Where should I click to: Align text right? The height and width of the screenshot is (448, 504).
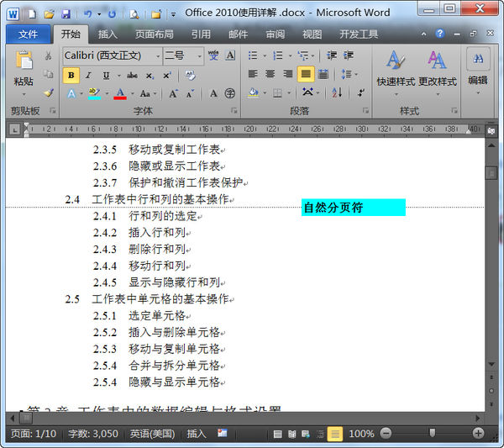[x=287, y=74]
